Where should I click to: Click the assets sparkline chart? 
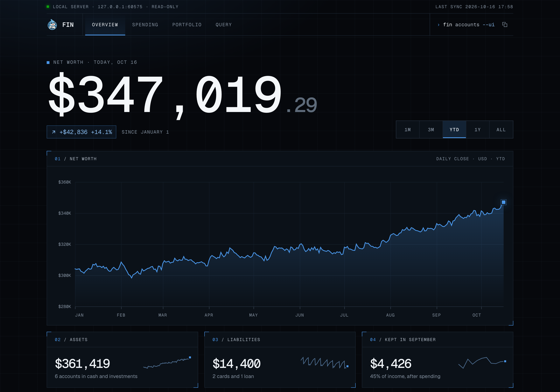(167, 362)
